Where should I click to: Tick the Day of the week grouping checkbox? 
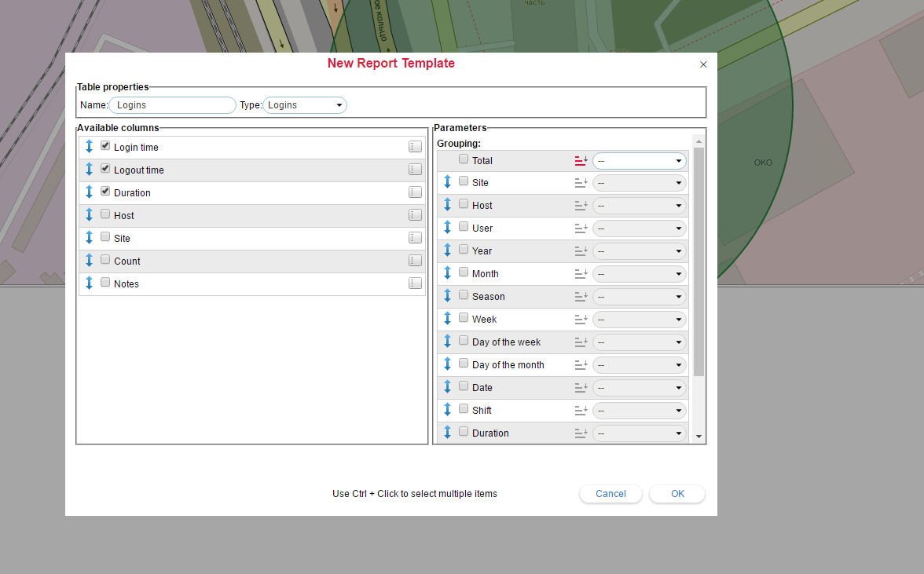click(x=464, y=341)
